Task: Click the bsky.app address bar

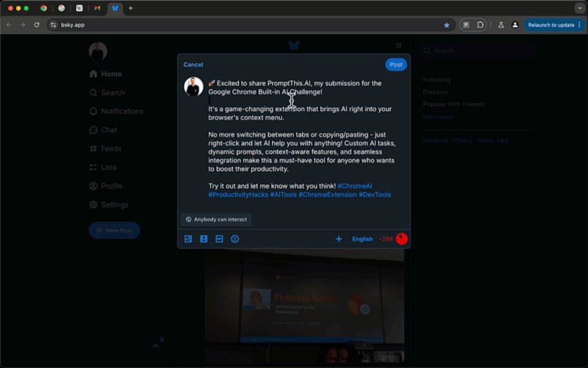Action: coord(251,25)
